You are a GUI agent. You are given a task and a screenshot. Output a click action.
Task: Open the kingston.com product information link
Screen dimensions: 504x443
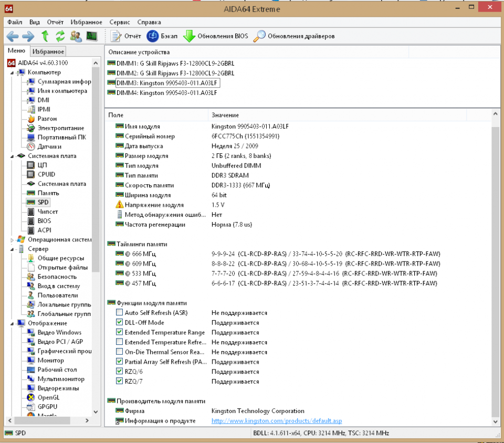[x=276, y=421]
